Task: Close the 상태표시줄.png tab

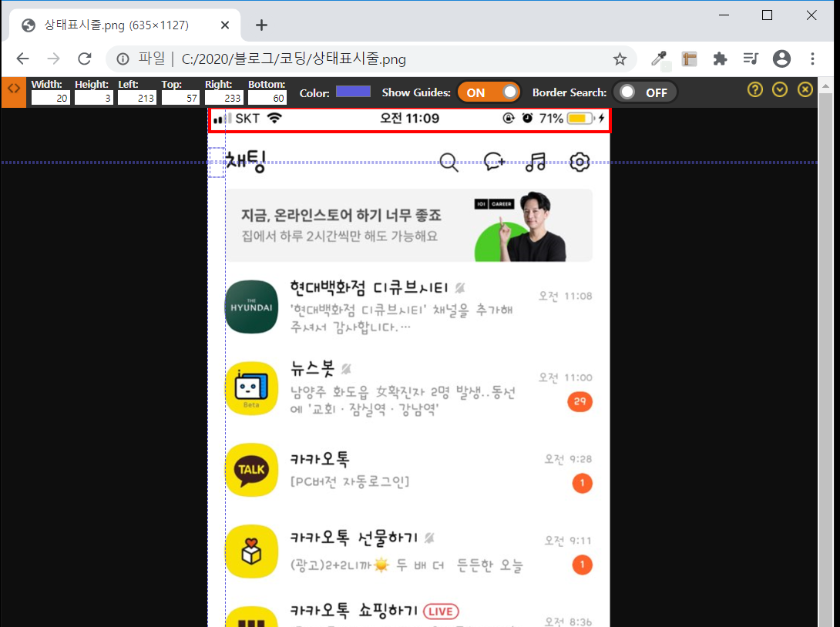Action: (x=225, y=25)
